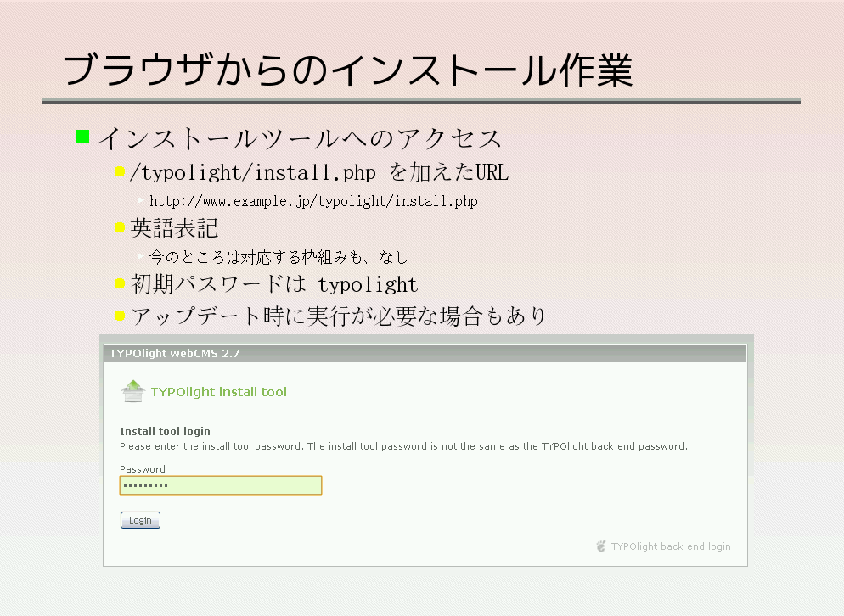Screen dimensions: 844x616
Task: Open the TYPOlight back end login link
Action: click(x=671, y=546)
